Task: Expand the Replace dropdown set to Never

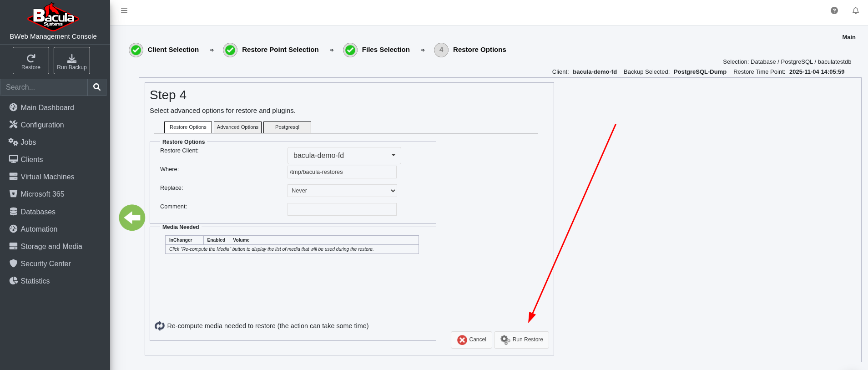Action: [x=342, y=191]
